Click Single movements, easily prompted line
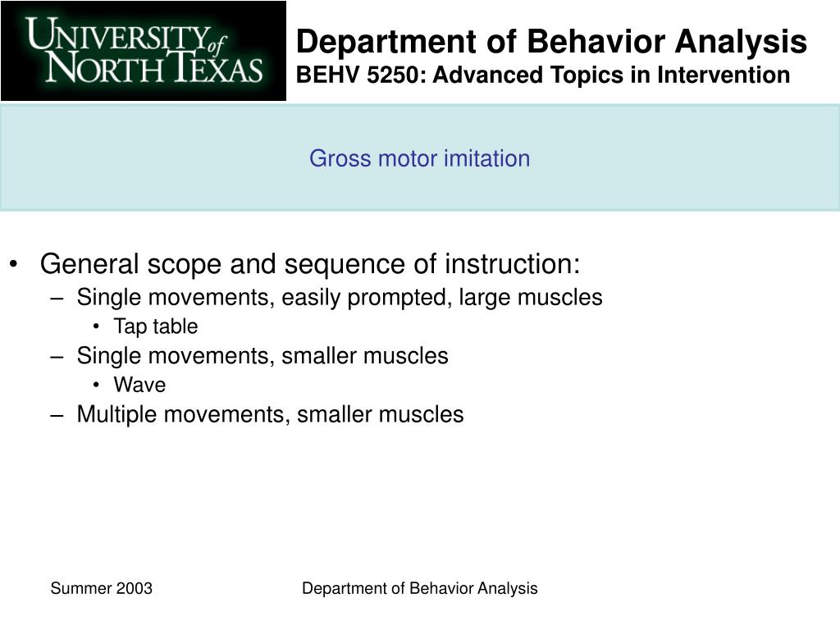The height and width of the screenshot is (630, 840). coord(340,298)
